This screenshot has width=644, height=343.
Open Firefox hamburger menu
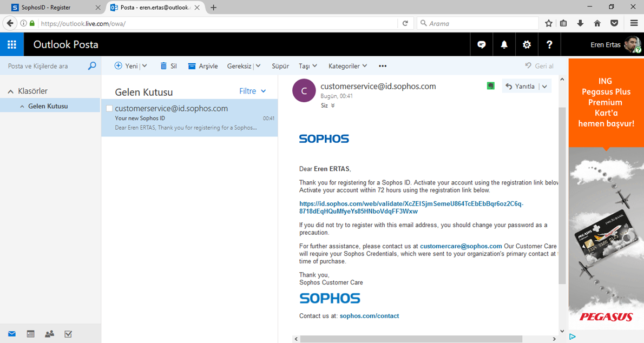(634, 23)
